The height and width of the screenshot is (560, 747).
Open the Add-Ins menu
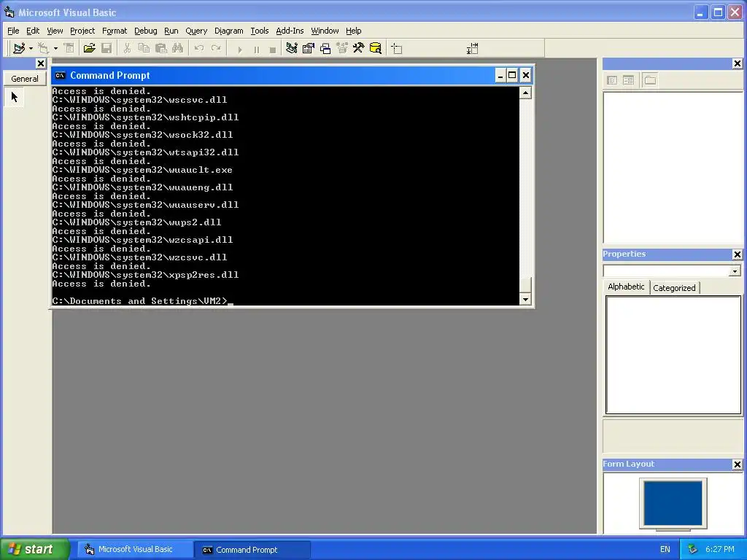290,31
